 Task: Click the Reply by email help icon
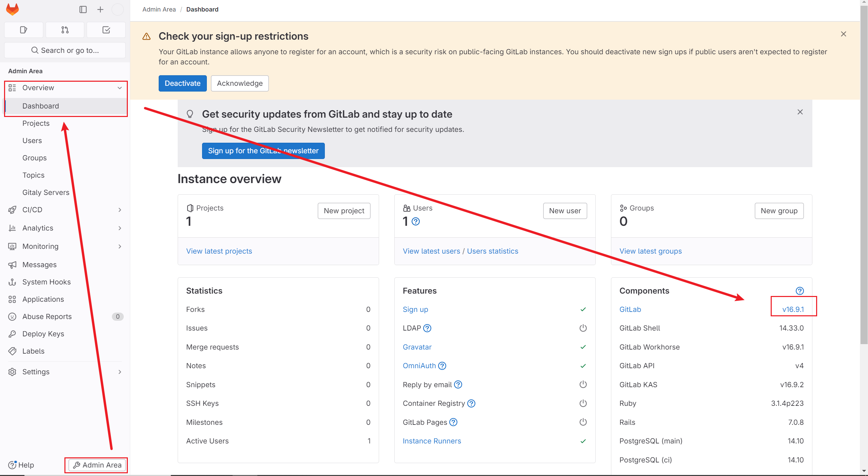click(458, 385)
